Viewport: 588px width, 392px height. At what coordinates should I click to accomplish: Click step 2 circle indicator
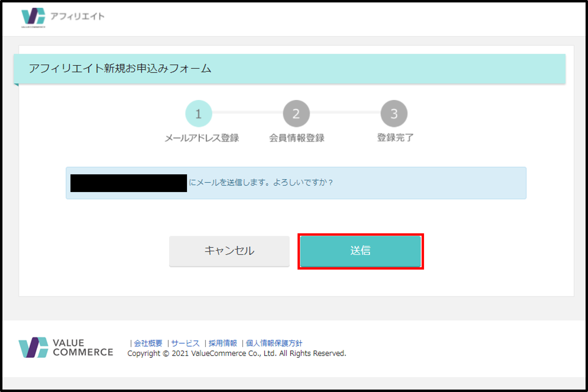296,114
